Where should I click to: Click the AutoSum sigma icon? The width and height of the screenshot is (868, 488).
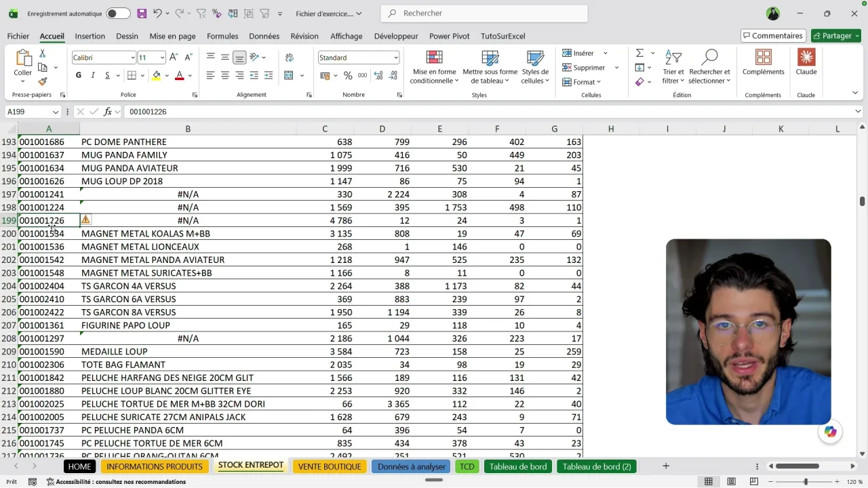coord(639,53)
